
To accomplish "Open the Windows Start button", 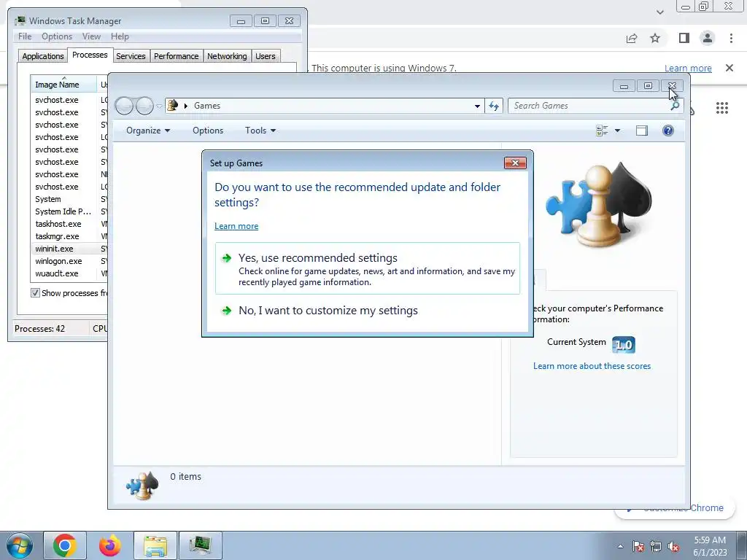I will [x=19, y=545].
